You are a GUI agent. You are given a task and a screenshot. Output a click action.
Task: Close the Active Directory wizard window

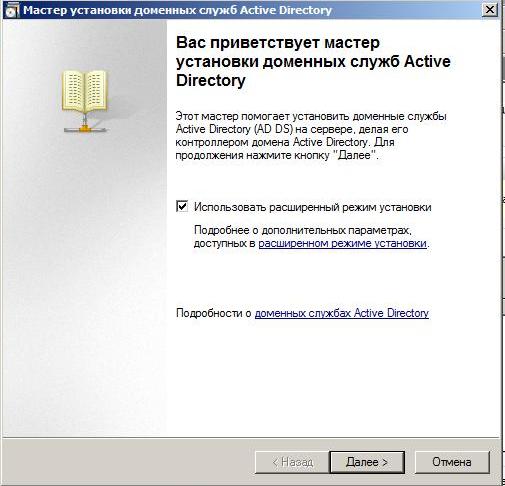coord(490,10)
